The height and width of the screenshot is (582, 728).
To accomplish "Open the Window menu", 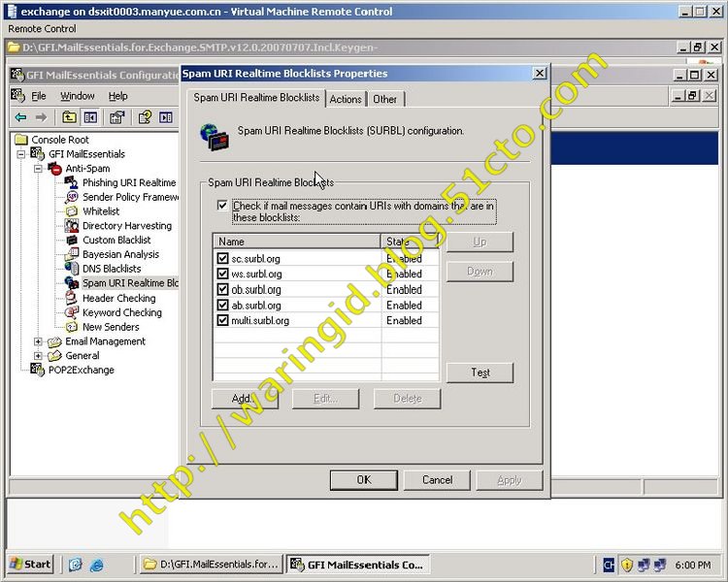I will pyautogui.click(x=78, y=96).
